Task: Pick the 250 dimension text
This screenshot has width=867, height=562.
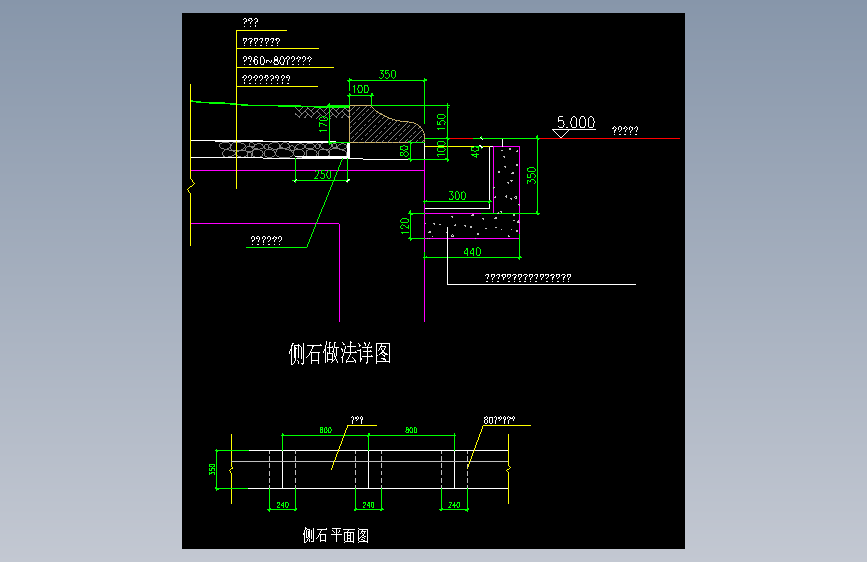Action: click(x=322, y=175)
